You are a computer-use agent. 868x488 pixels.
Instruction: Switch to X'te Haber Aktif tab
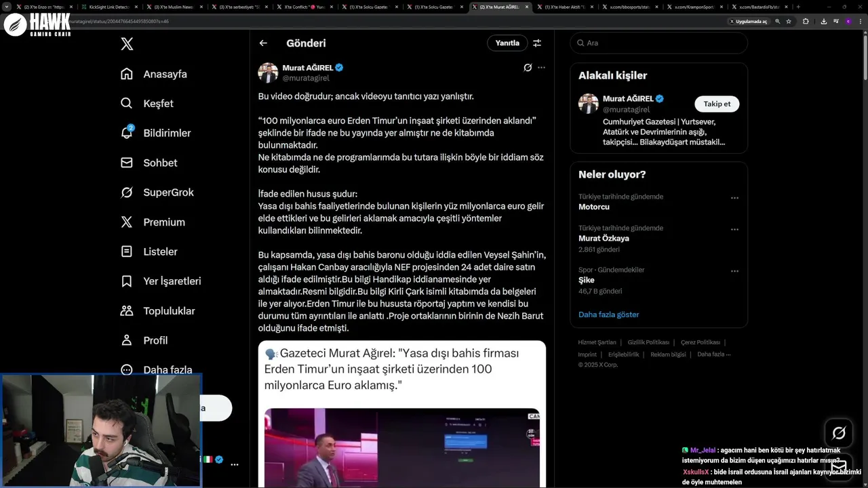(564, 7)
